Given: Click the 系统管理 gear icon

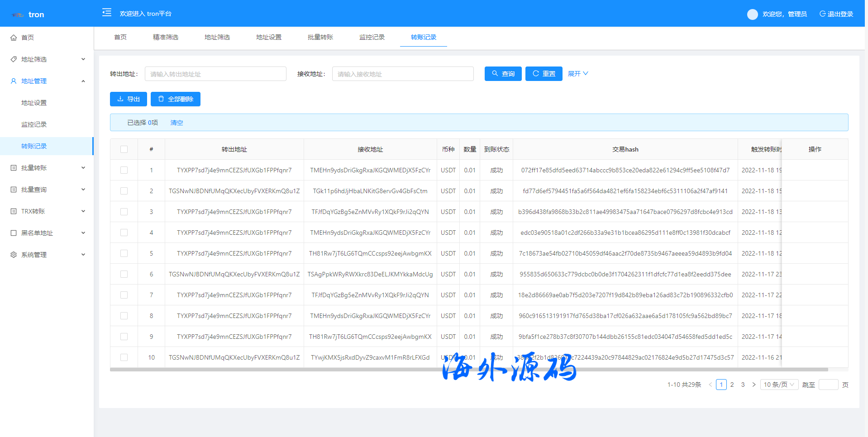Looking at the screenshot, I should click(x=14, y=255).
